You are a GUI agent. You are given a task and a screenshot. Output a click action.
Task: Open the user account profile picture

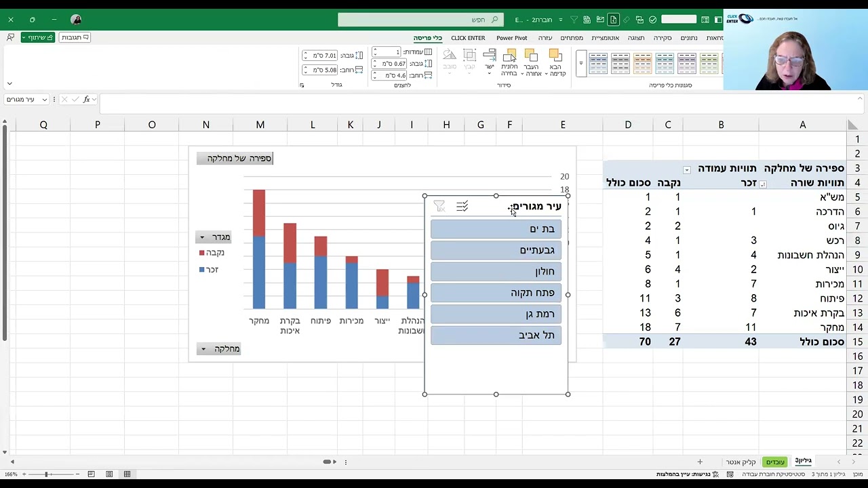(76, 20)
